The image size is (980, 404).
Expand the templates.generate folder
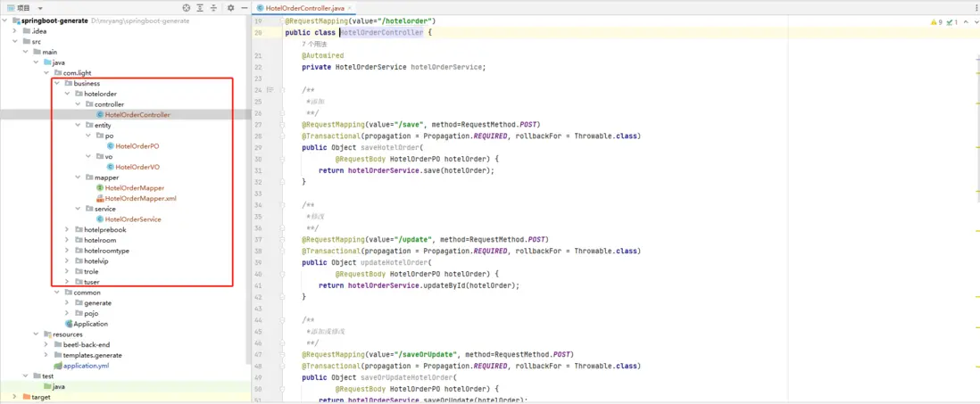[x=46, y=355]
